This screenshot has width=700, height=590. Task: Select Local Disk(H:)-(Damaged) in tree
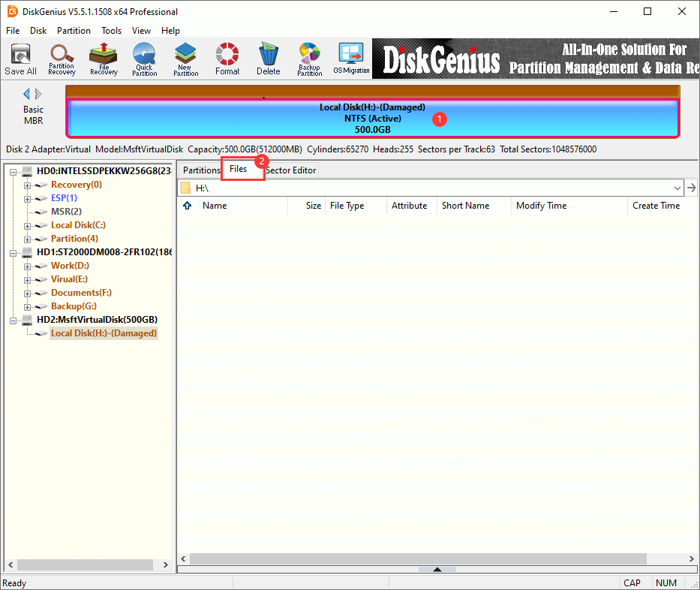[104, 333]
